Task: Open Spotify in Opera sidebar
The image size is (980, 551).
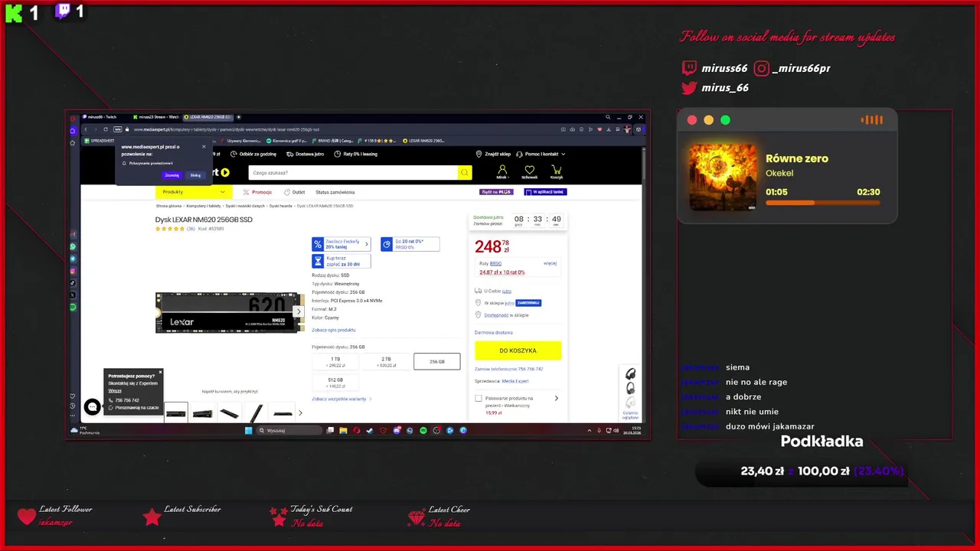Action: pos(73,307)
